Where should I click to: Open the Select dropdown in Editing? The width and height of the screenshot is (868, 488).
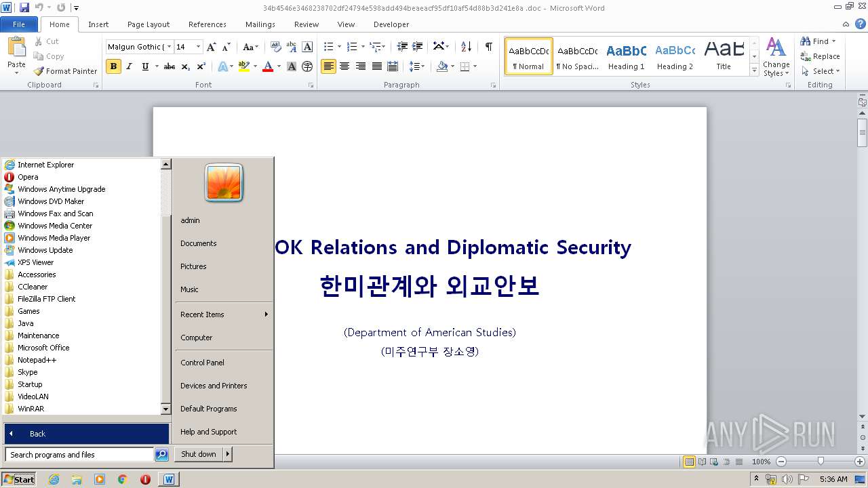click(x=821, y=71)
